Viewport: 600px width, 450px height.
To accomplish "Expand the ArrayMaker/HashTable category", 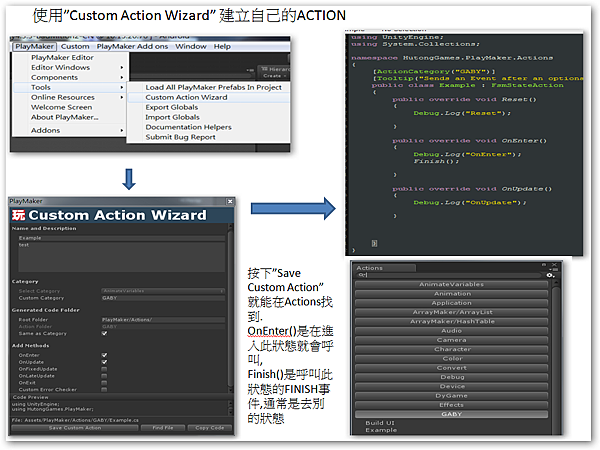I will [x=452, y=321].
